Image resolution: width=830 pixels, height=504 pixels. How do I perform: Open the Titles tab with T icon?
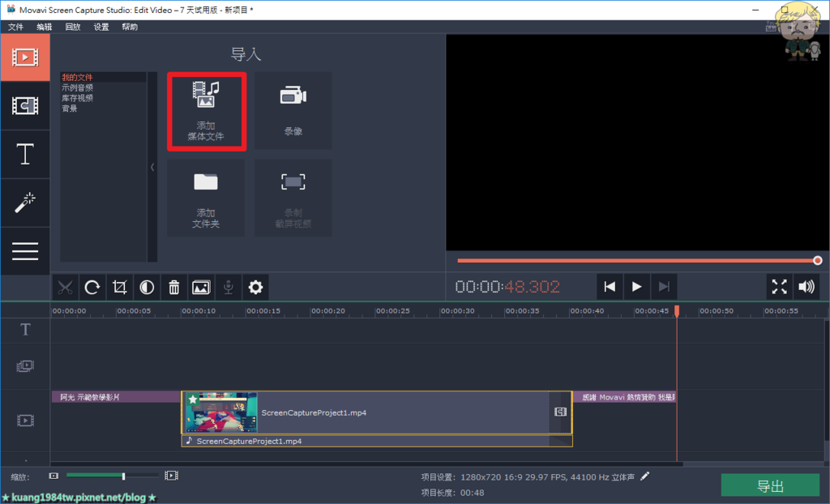coord(25,154)
